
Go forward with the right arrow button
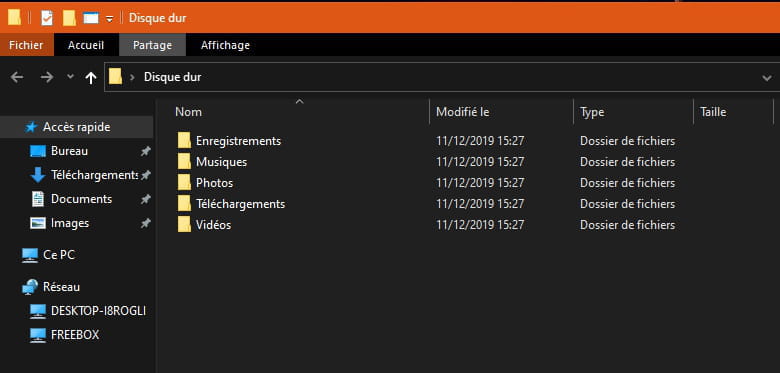[47, 77]
